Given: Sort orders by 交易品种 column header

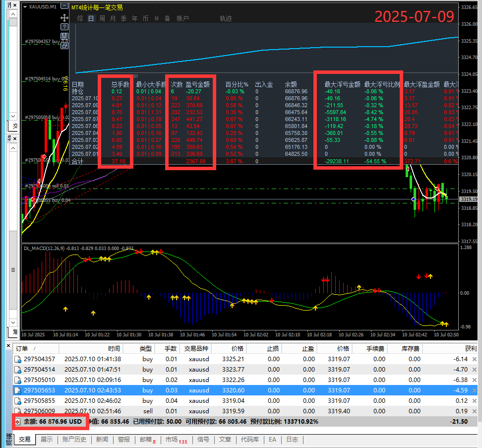Looking at the screenshot, I should [x=196, y=349].
